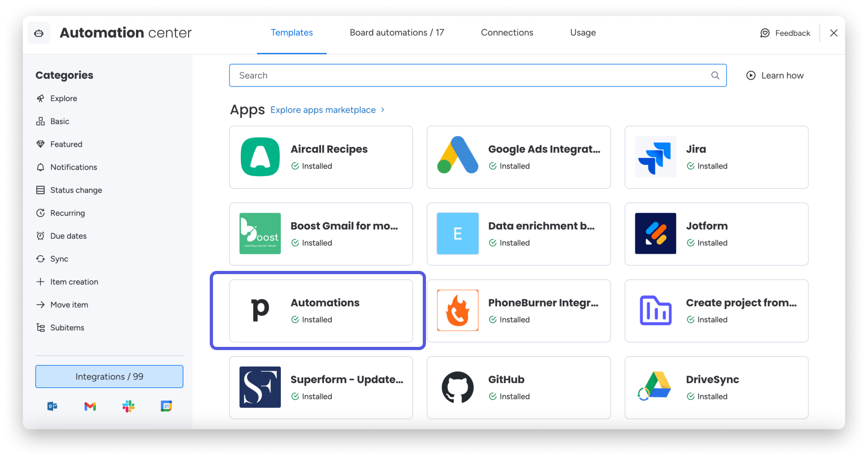
Task: Click the Automations p logo
Action: (260, 310)
